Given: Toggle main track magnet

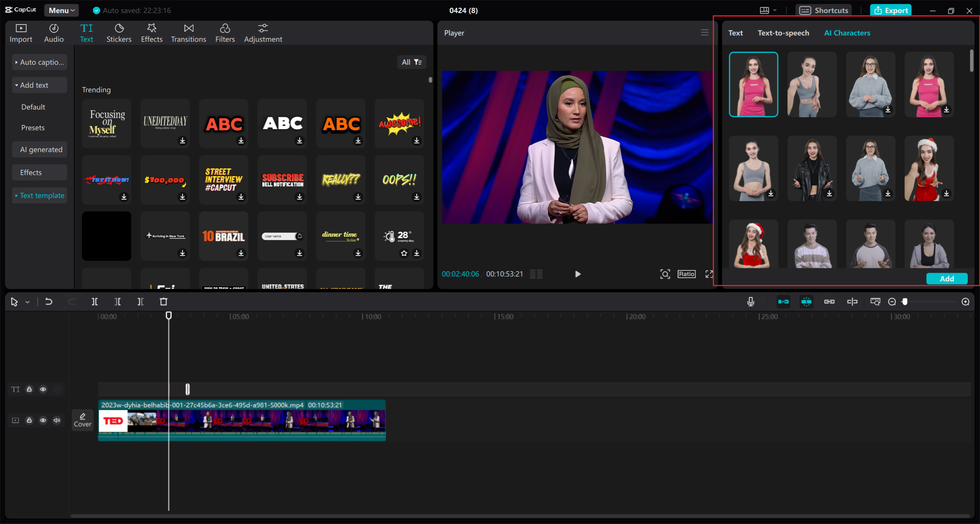Looking at the screenshot, I should 783,302.
